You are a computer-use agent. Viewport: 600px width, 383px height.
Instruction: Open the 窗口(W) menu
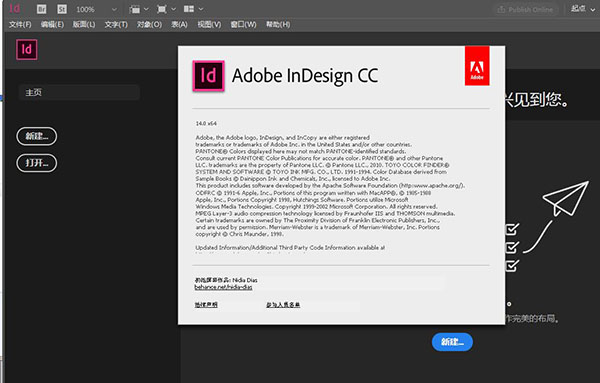coord(243,24)
